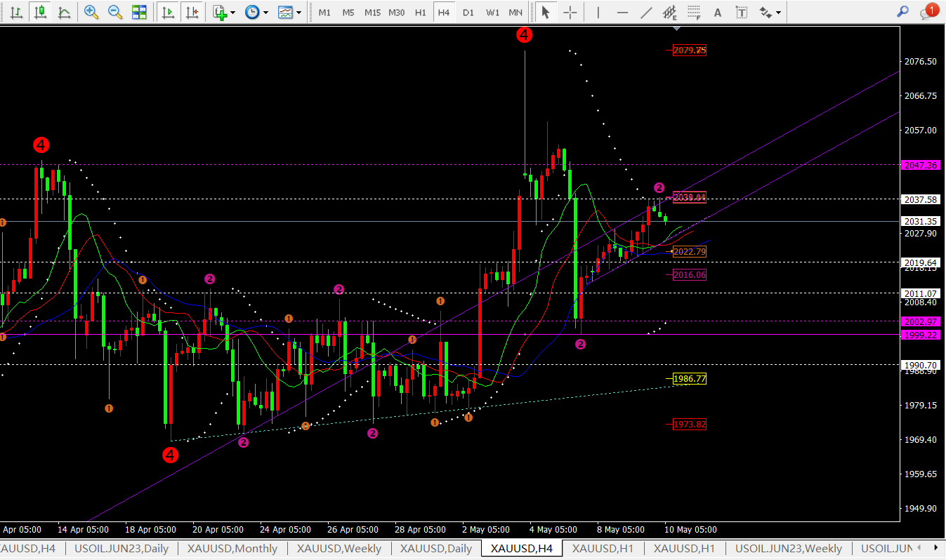Select the text label tool
This screenshot has height=560, width=946.
(742, 12)
